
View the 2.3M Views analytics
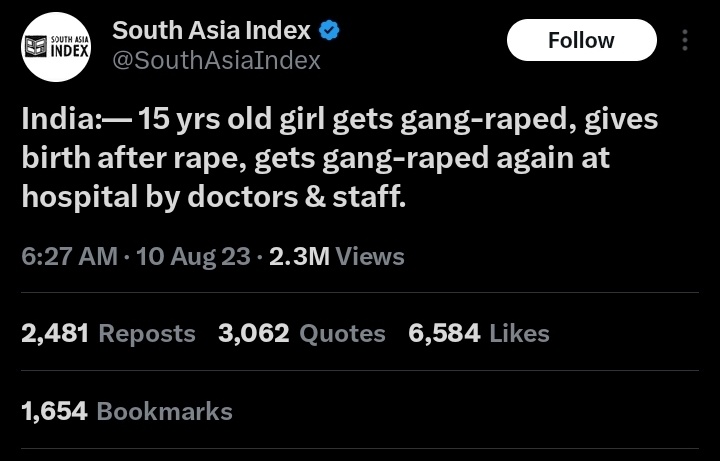coord(337,257)
